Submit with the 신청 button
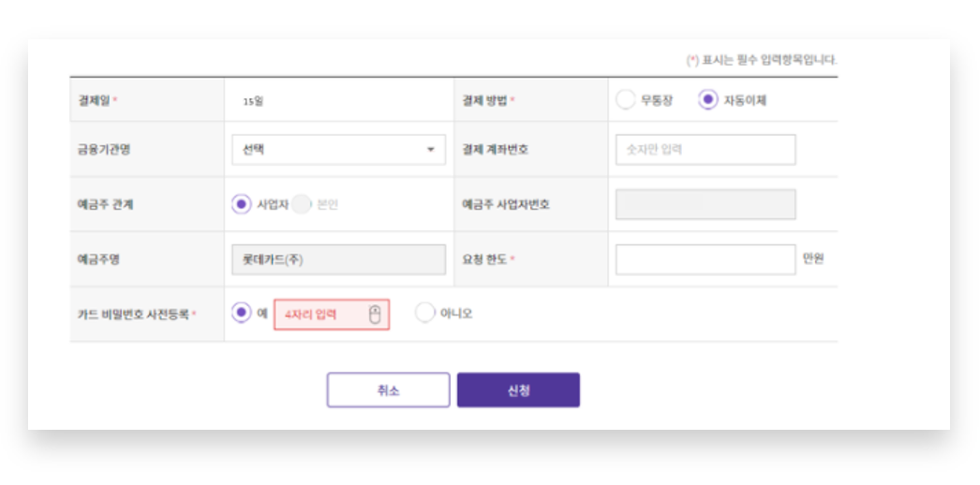Screen dimensions: 980x485 tap(518, 390)
